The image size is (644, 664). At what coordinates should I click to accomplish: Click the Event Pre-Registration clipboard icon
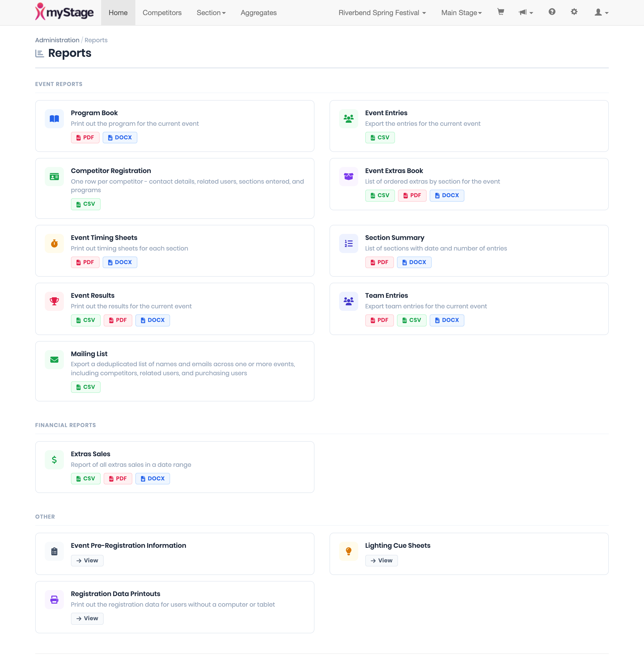click(54, 551)
